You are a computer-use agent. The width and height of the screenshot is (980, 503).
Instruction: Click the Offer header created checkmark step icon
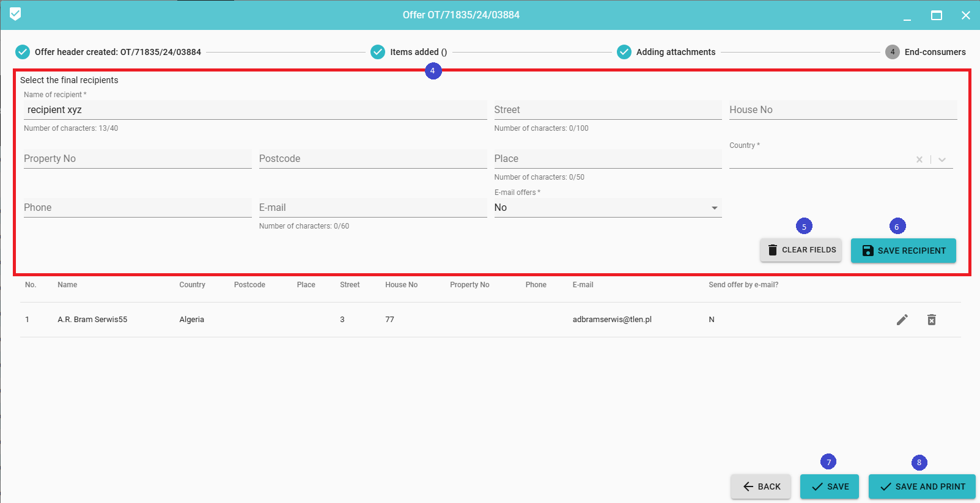click(23, 52)
